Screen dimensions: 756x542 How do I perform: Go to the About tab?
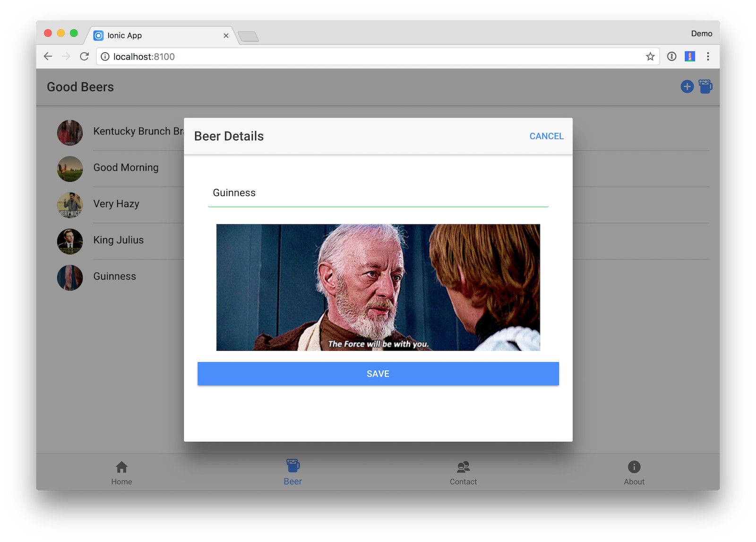pyautogui.click(x=634, y=473)
